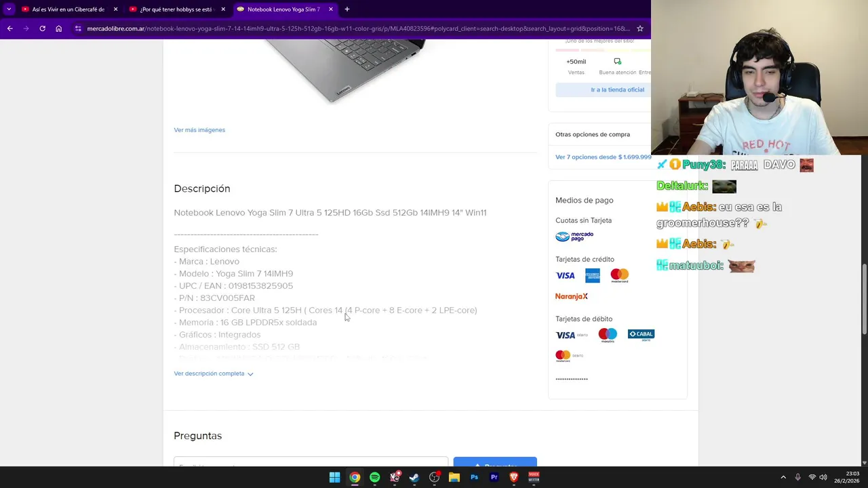
Task: Click 'Memoria : 16 GB LPDDR5x soldada' line
Action: tap(245, 322)
